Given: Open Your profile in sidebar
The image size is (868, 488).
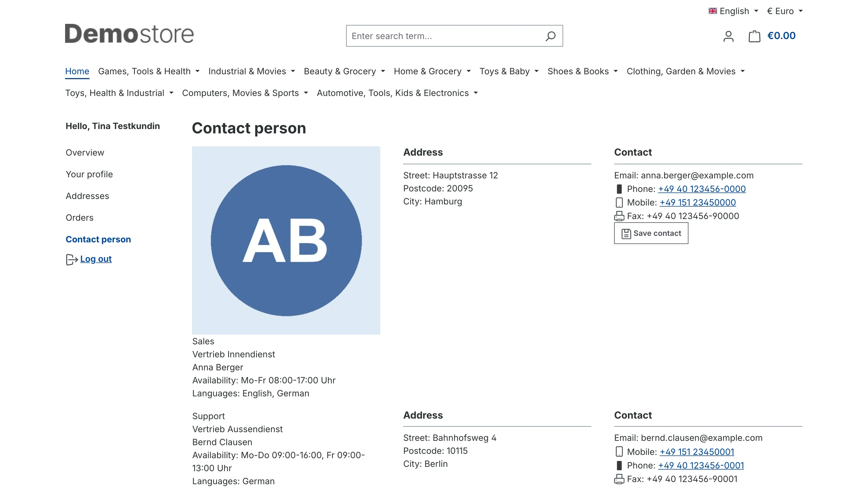Looking at the screenshot, I should tap(89, 174).
